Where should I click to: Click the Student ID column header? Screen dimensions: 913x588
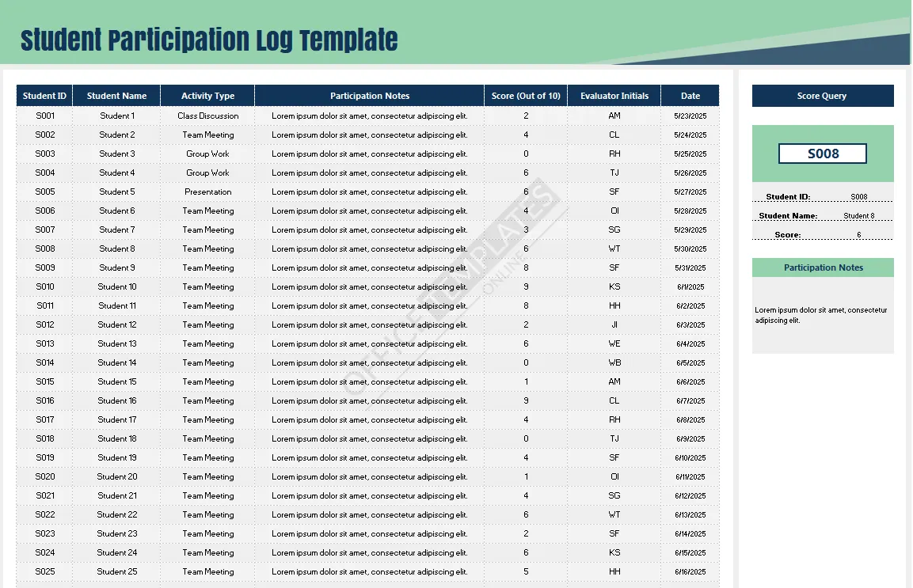coord(44,96)
